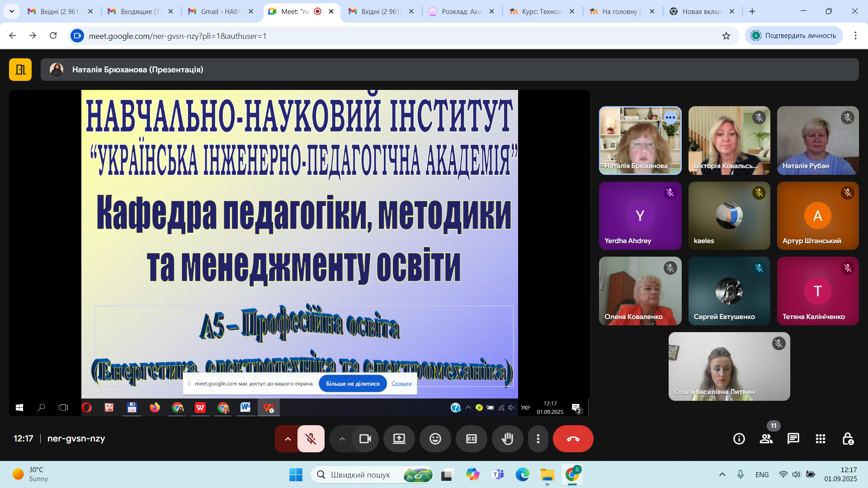The height and width of the screenshot is (488, 868).
Task: Toggle the camera in Meet controls
Action: coord(365,439)
